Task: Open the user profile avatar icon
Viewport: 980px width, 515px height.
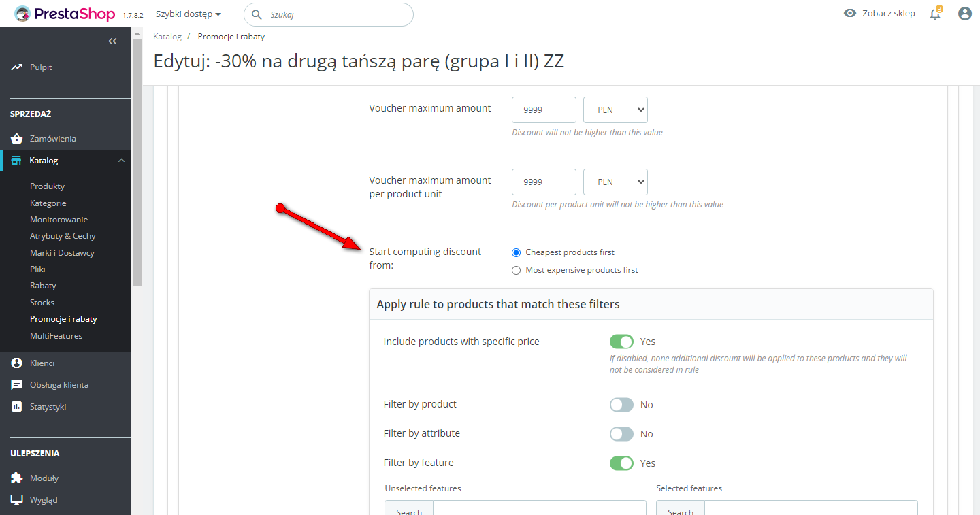Action: [x=964, y=14]
